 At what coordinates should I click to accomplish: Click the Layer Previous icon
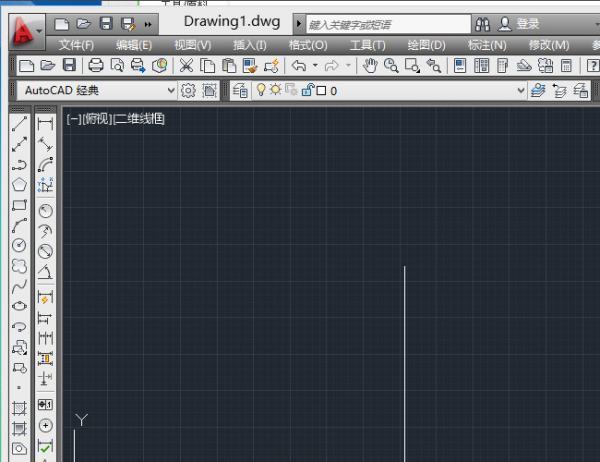(x=559, y=91)
